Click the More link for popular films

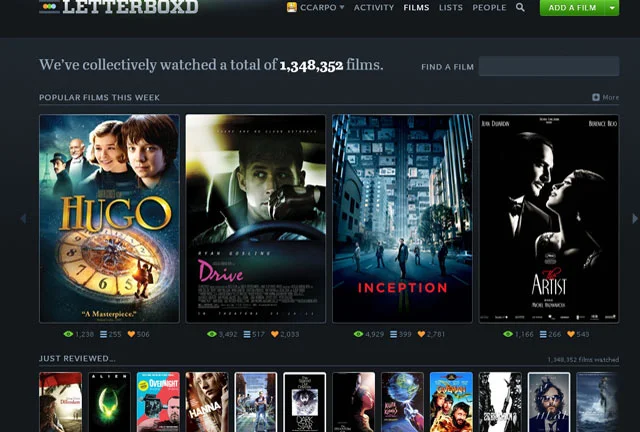(x=611, y=97)
